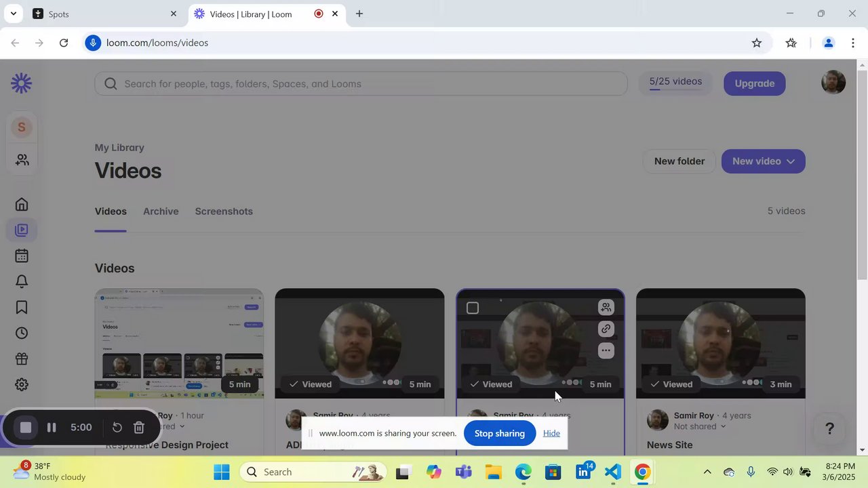Click the page vertical scrollbar
This screenshot has width=868, height=488.
(863, 176)
